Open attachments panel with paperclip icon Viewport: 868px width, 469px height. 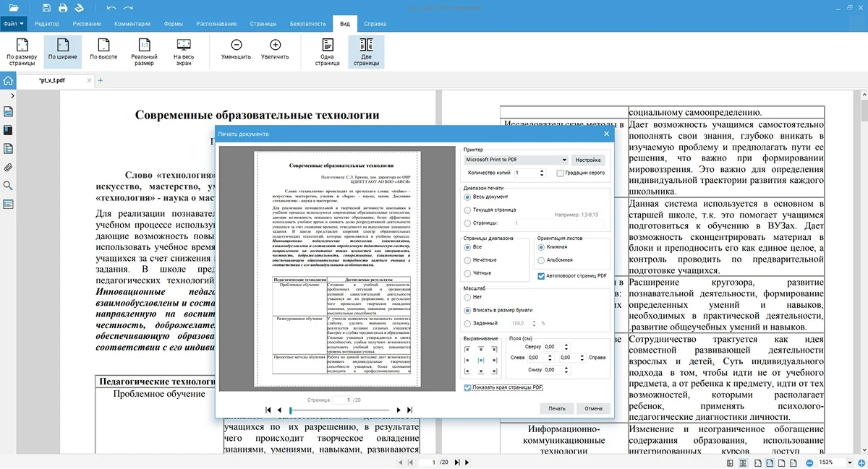(8, 167)
